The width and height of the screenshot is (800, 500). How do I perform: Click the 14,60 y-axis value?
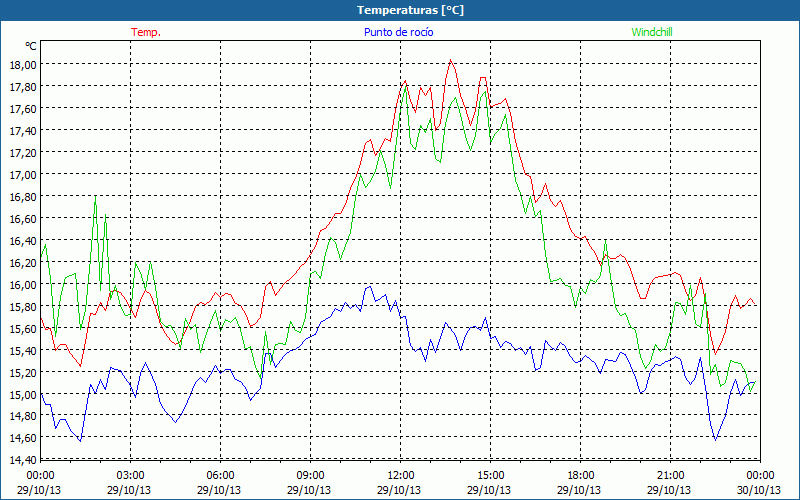(x=23, y=438)
